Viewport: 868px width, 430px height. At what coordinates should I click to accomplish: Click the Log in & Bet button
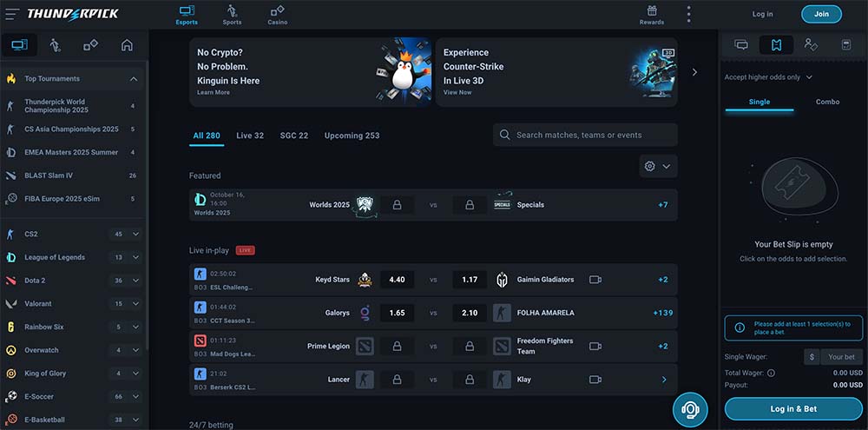click(793, 409)
